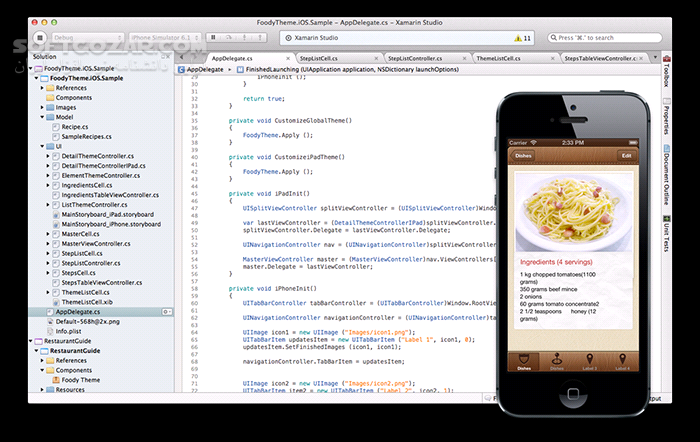Switch to the StepsTableViewController.cs tab
This screenshot has width=700, height=442.
(x=600, y=58)
